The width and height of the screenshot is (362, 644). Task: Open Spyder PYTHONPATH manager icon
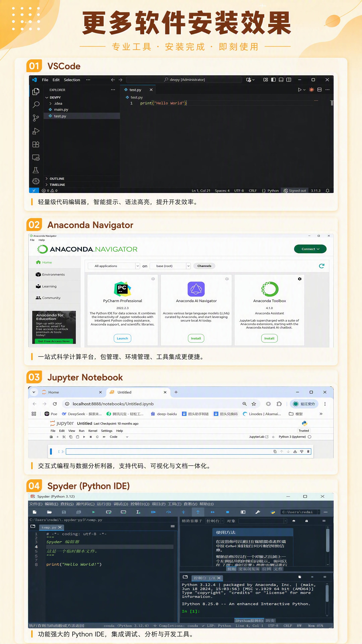click(x=273, y=512)
